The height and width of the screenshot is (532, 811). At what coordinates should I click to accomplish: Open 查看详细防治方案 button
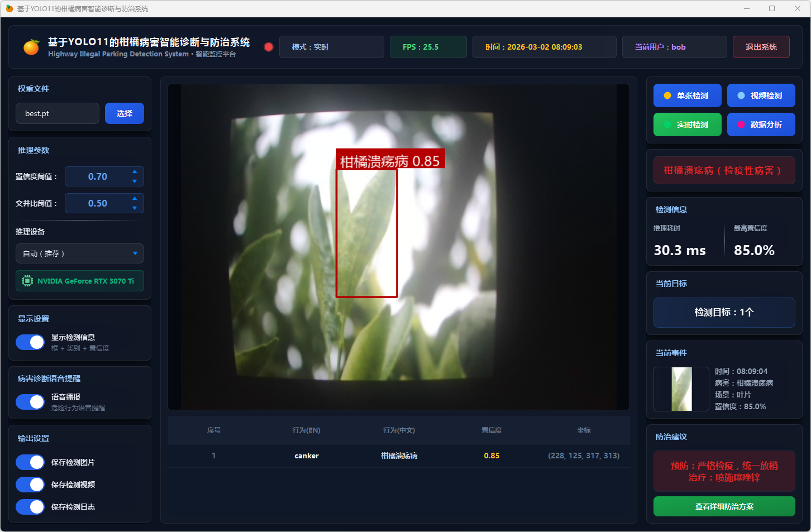click(x=724, y=506)
